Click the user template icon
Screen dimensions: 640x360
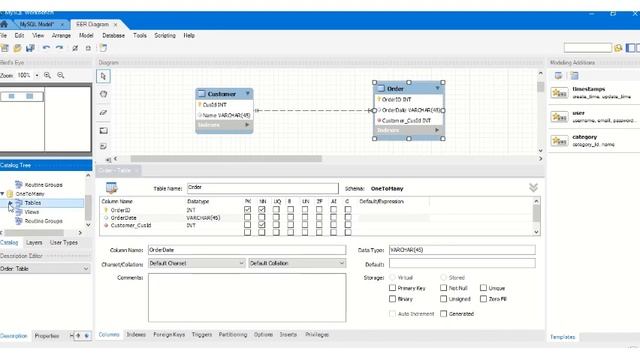tap(559, 117)
